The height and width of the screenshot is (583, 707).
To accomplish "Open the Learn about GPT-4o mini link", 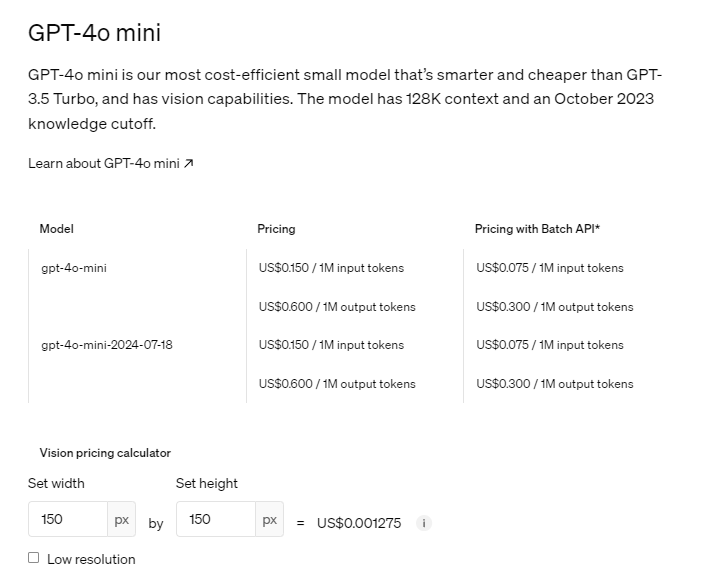I will 111,163.
